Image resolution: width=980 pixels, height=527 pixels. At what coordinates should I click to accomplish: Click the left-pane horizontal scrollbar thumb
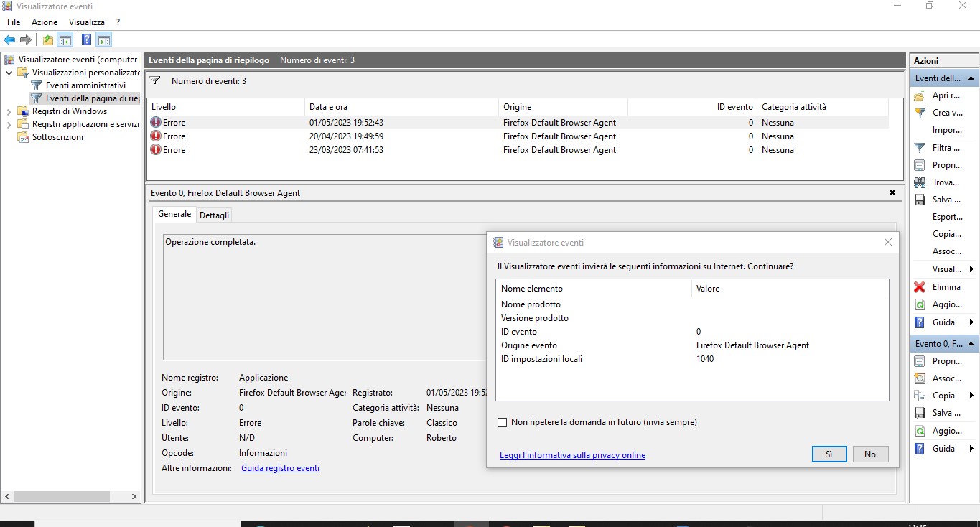[x=62, y=496]
